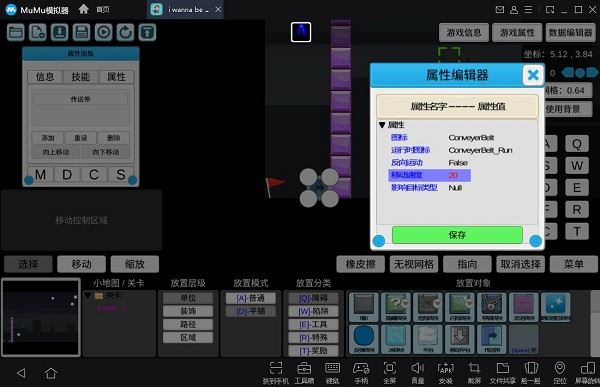Select the blue rounded block object
600x387 pixels.
[x=364, y=339]
